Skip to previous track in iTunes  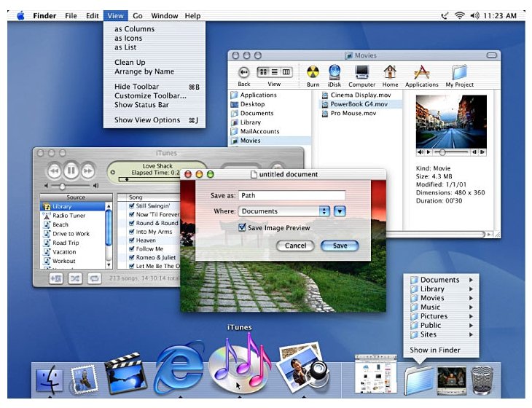(x=54, y=171)
